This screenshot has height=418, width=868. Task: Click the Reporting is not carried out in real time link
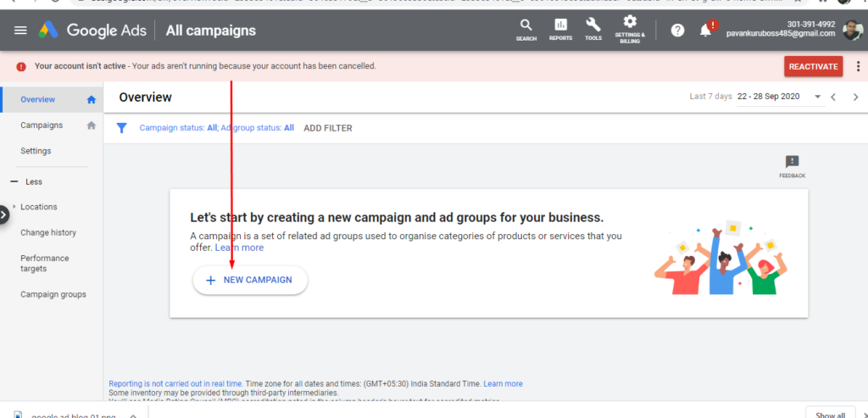pos(175,384)
